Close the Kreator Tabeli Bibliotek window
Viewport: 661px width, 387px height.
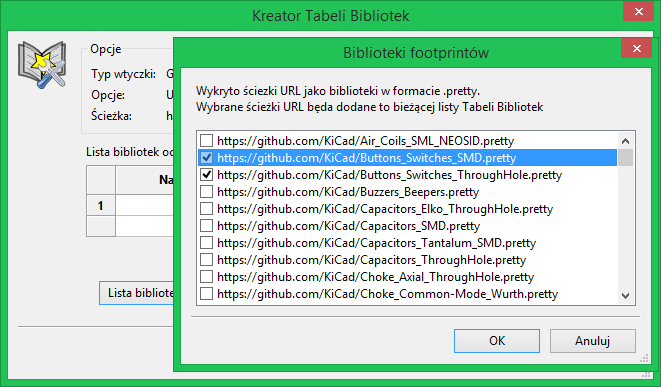point(639,11)
